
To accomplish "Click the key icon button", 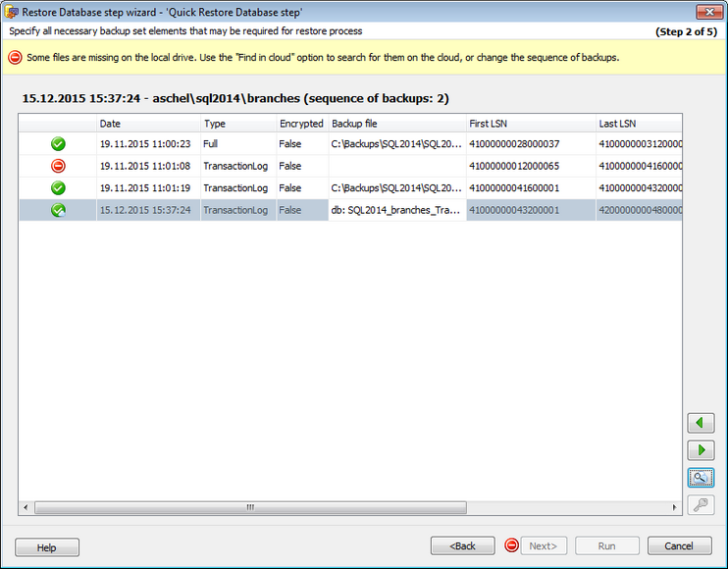I will (701, 505).
